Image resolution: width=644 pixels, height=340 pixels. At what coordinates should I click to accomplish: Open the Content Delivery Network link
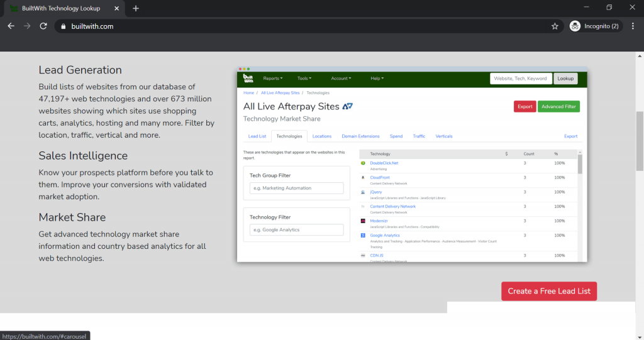pos(392,207)
